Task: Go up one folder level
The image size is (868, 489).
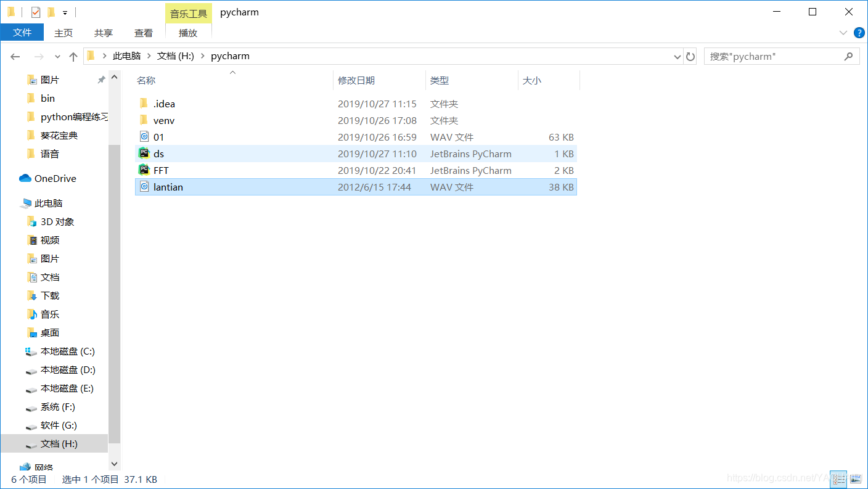Action: (73, 56)
